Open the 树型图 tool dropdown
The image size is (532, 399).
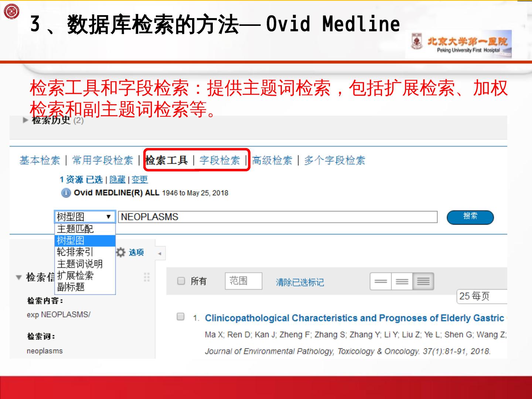tap(85, 217)
